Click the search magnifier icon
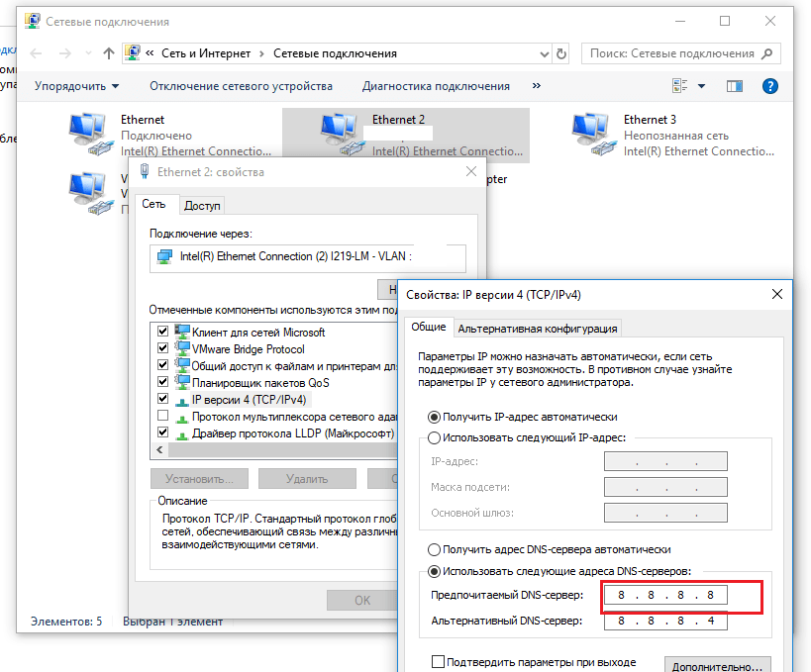This screenshot has height=672, width=811. click(767, 53)
